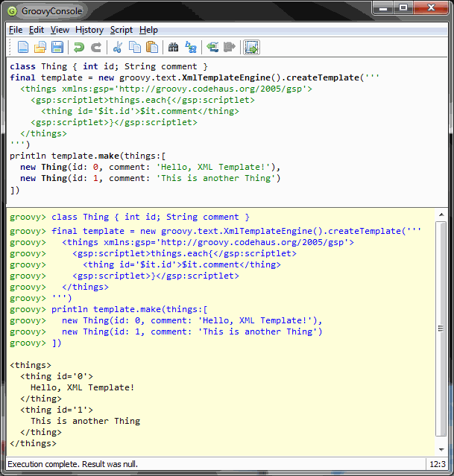
Task: Go to previous history script icon
Action: 212,47
